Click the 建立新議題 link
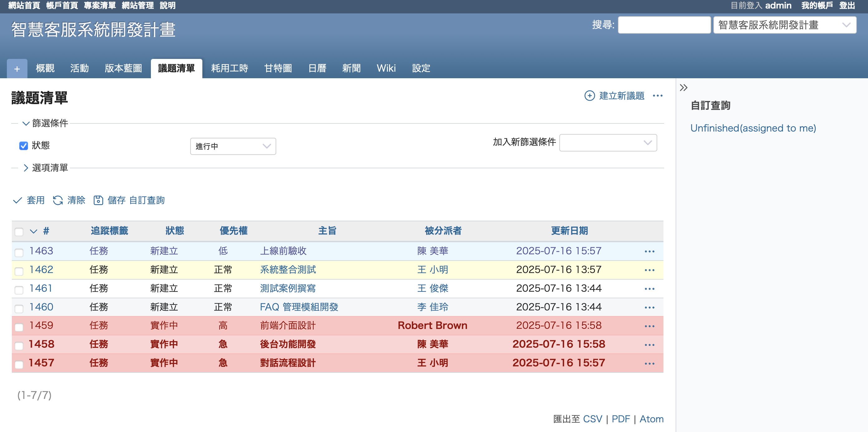 pyautogui.click(x=622, y=96)
